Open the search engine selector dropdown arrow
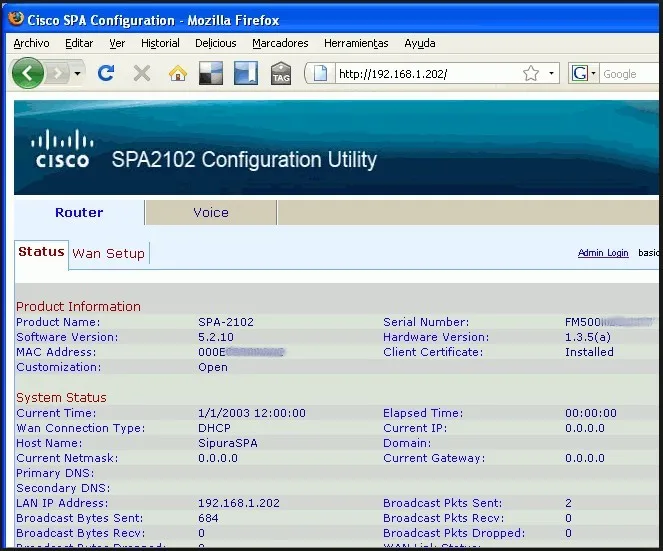663x551 pixels. (x=593, y=74)
